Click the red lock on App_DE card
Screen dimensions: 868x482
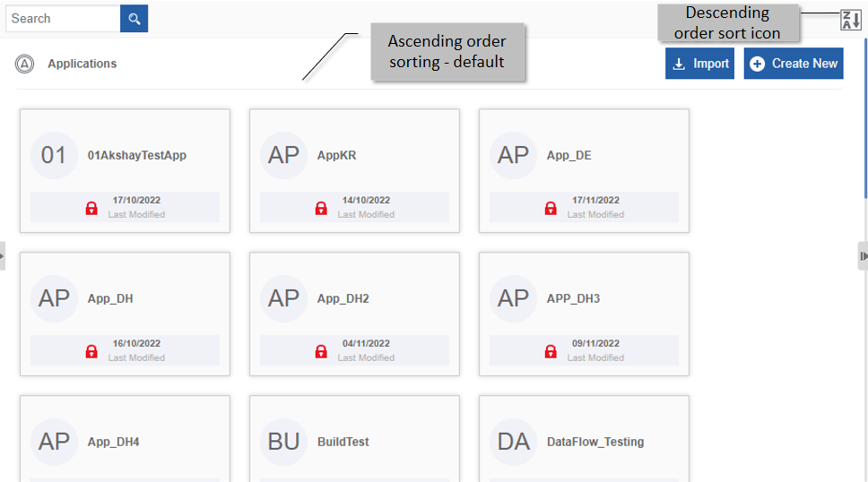click(551, 208)
